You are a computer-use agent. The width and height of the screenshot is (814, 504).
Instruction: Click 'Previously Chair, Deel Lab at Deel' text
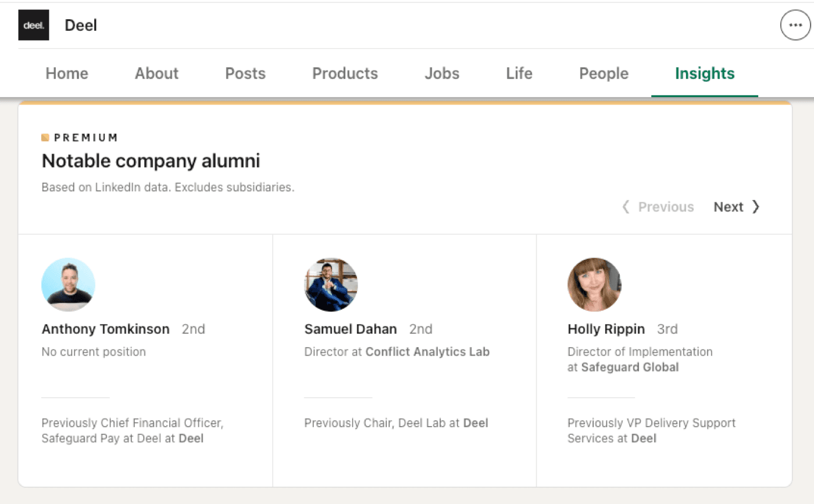[397, 423]
